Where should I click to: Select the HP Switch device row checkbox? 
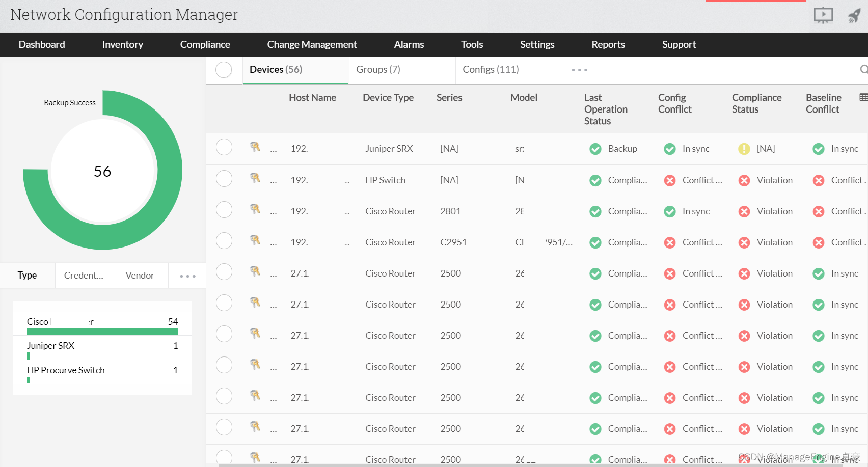(x=224, y=178)
